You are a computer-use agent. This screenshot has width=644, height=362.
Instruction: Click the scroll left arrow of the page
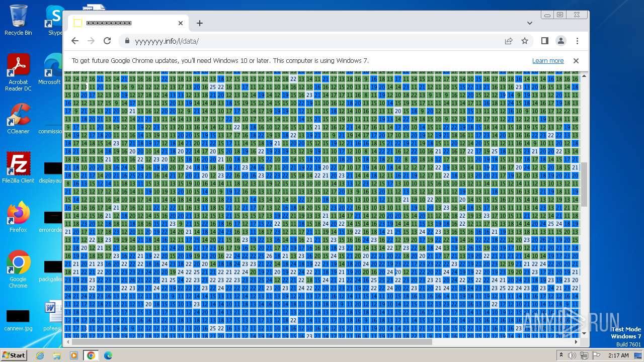[67, 341]
